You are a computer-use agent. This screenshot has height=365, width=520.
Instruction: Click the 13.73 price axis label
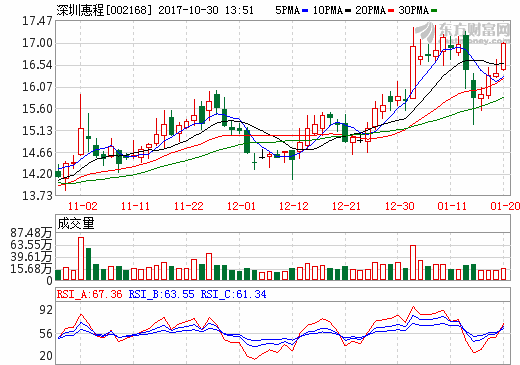click(37, 196)
